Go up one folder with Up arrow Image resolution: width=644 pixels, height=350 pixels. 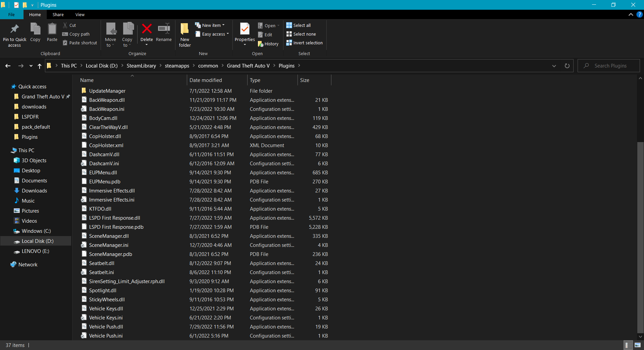40,66
